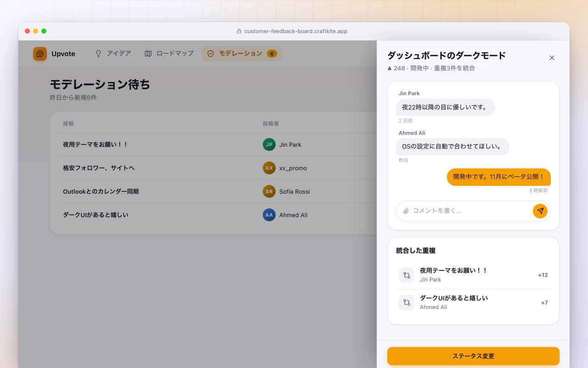Image resolution: width=588 pixels, height=368 pixels.
Task: Click the shield icon beside モデレーション
Action: coord(210,54)
